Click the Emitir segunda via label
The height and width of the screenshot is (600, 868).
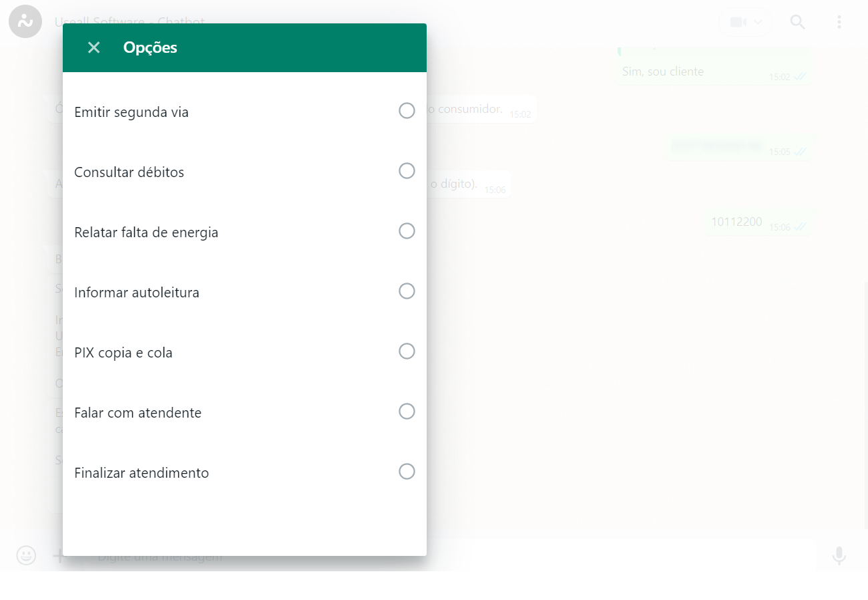coord(132,112)
